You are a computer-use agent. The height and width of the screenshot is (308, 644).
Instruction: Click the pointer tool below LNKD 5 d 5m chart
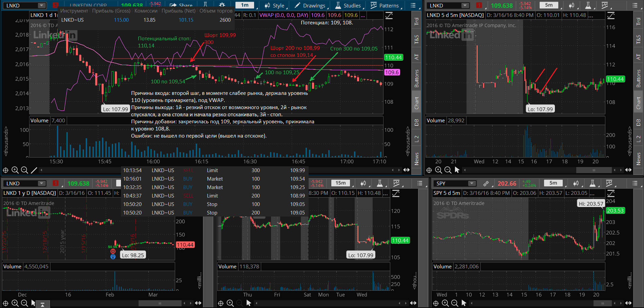[x=457, y=170]
